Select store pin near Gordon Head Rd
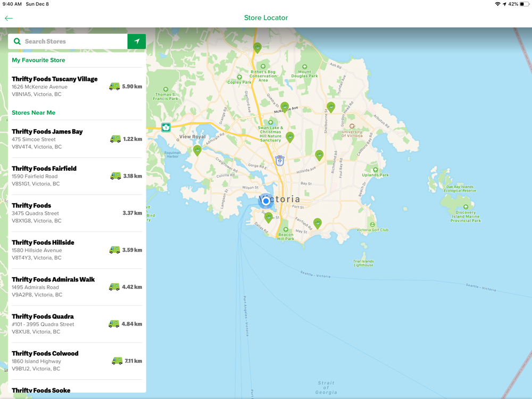Image resolution: width=532 pixels, height=399 pixels. [x=331, y=107]
